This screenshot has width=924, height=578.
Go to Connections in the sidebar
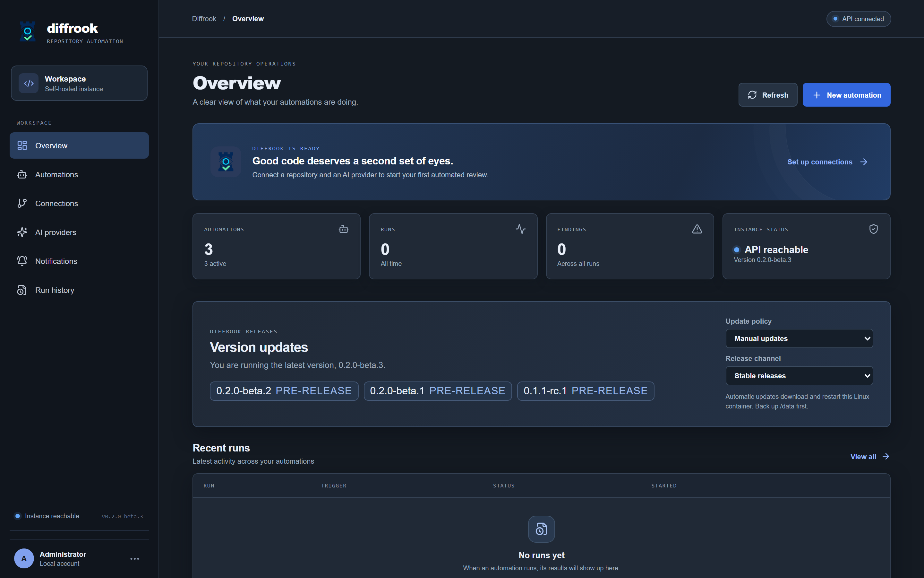pyautogui.click(x=79, y=203)
